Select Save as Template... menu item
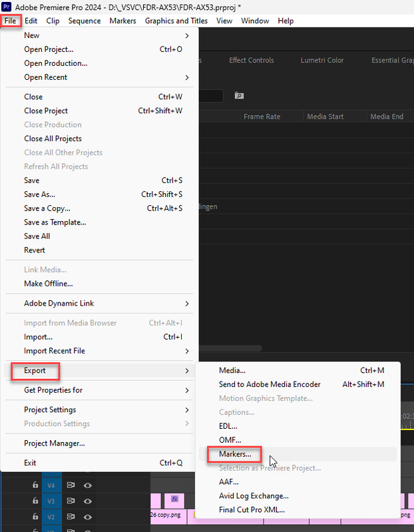 click(99, 222)
